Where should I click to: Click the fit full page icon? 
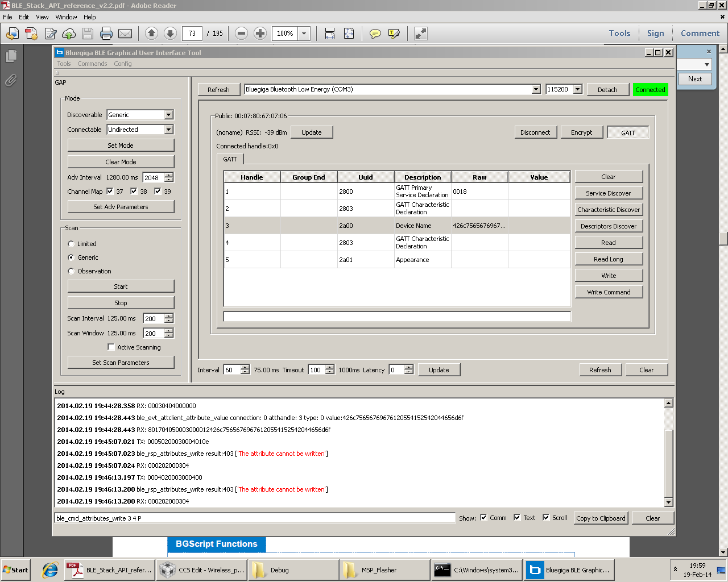click(x=349, y=34)
